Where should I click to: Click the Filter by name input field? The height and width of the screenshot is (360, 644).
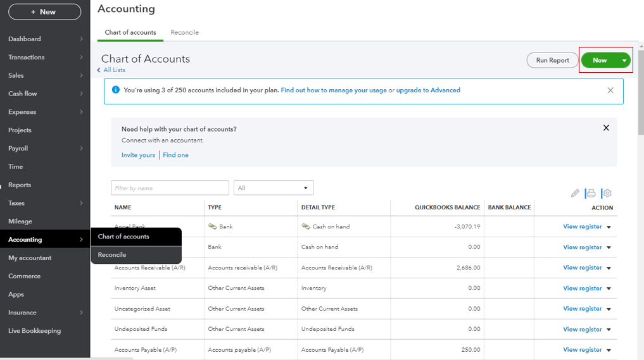click(x=170, y=188)
